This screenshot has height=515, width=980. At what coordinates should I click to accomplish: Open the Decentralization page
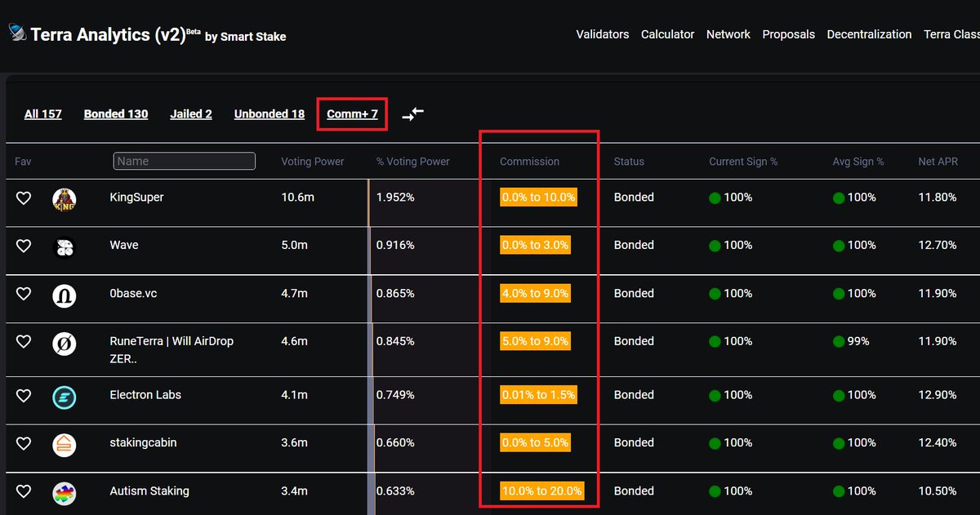[x=869, y=34]
